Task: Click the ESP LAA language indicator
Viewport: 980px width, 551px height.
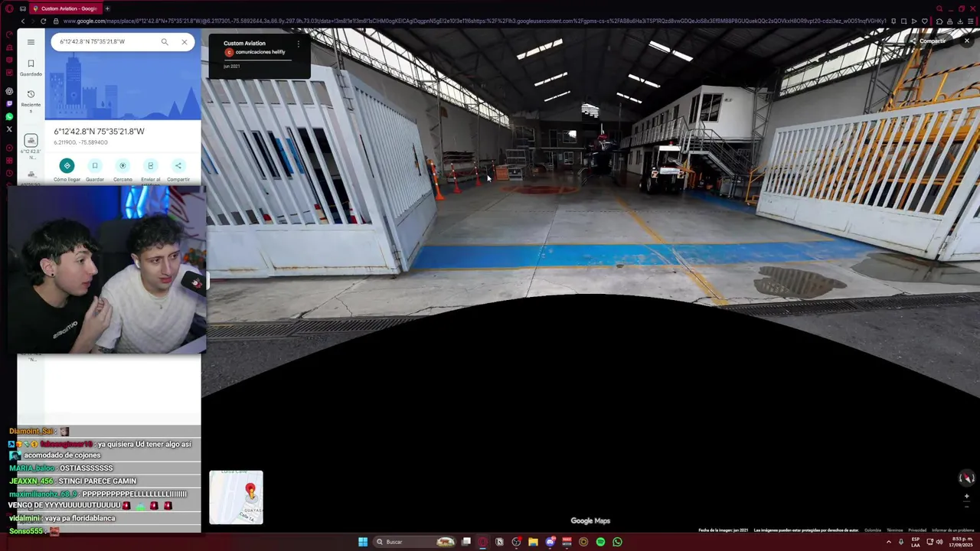Action: click(x=916, y=542)
